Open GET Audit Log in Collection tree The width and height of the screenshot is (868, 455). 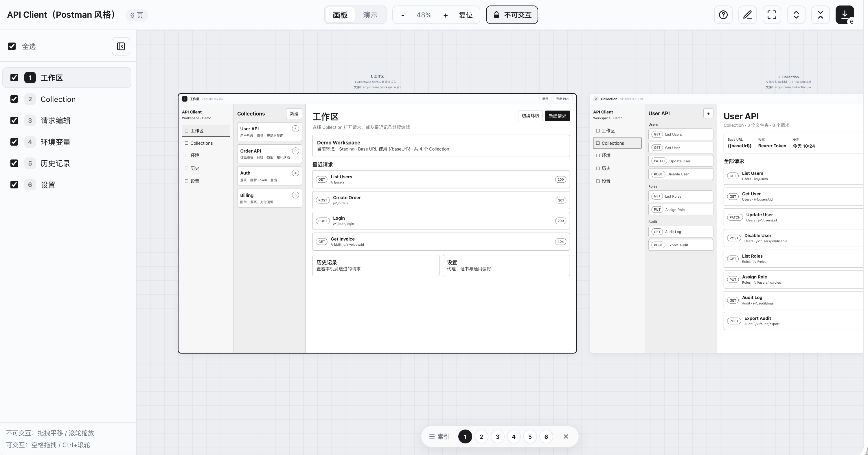pyautogui.click(x=680, y=232)
